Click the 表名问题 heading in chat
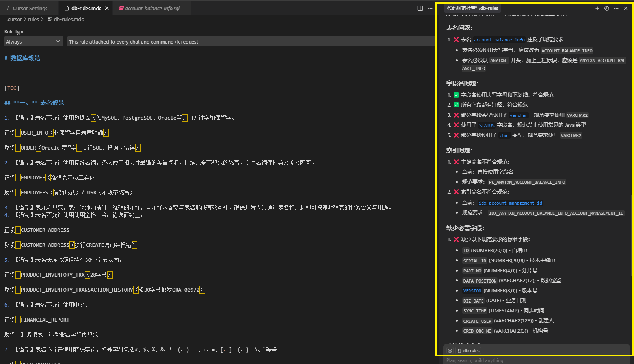Image resolution: width=634 pixels, height=364 pixels. tap(459, 28)
